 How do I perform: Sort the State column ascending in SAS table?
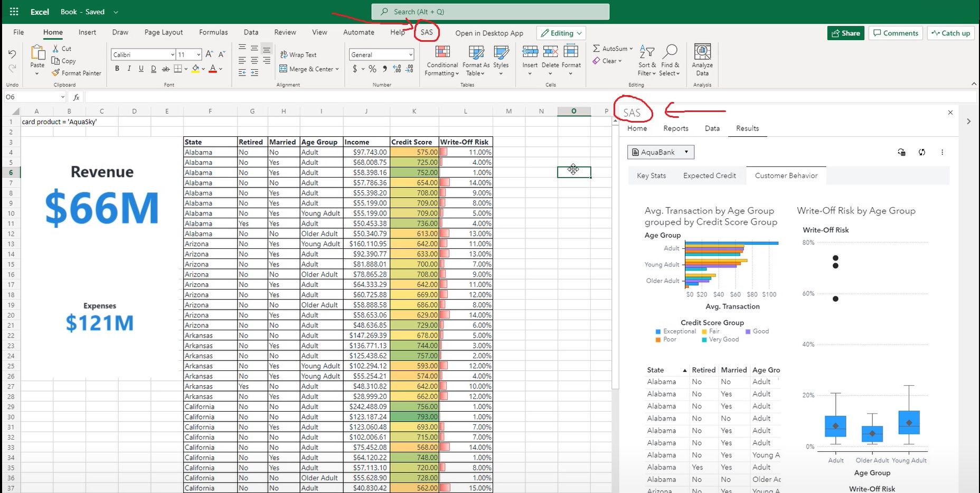pyautogui.click(x=685, y=370)
